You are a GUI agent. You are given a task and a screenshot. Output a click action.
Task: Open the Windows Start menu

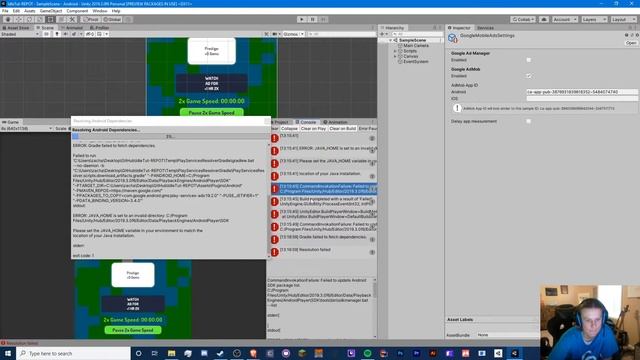click(8, 353)
